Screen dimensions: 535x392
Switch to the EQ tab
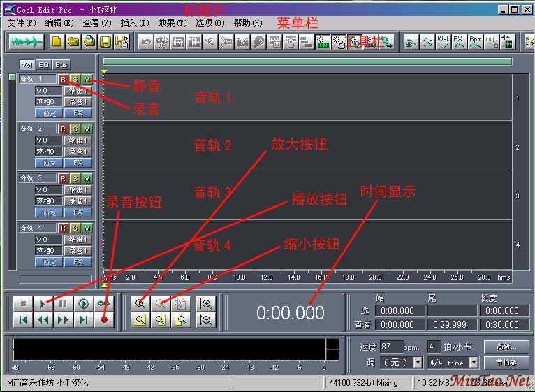[x=43, y=65]
